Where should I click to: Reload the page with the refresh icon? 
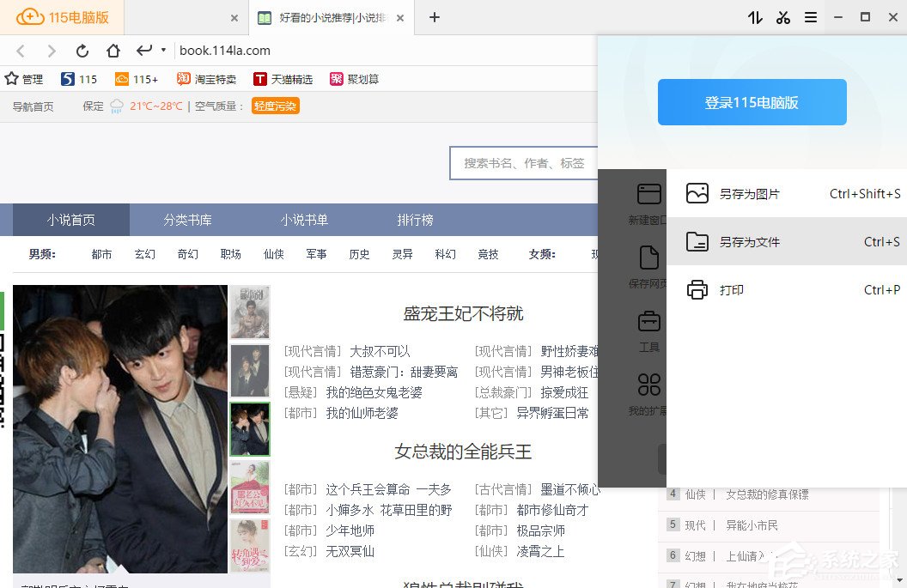[x=81, y=50]
